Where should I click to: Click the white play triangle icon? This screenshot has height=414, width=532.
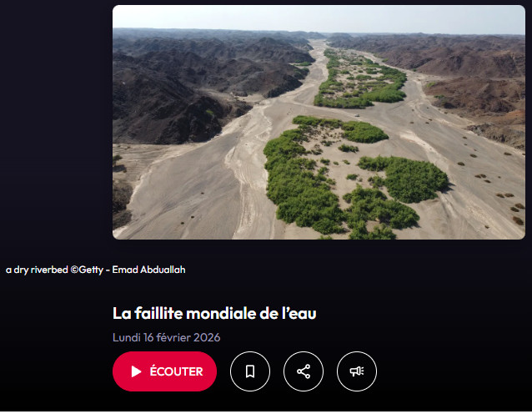coord(136,371)
